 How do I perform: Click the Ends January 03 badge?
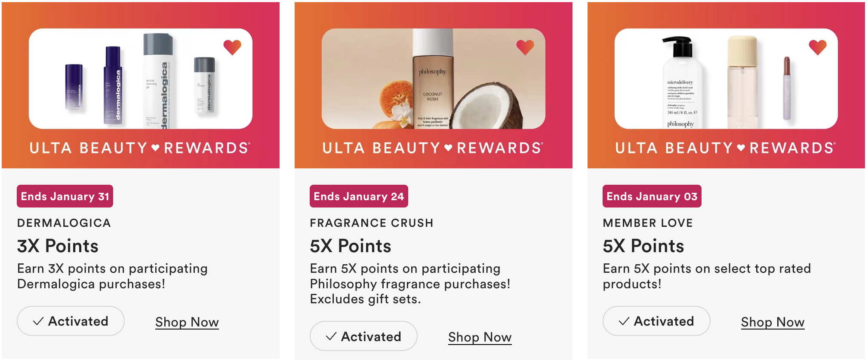pyautogui.click(x=652, y=196)
